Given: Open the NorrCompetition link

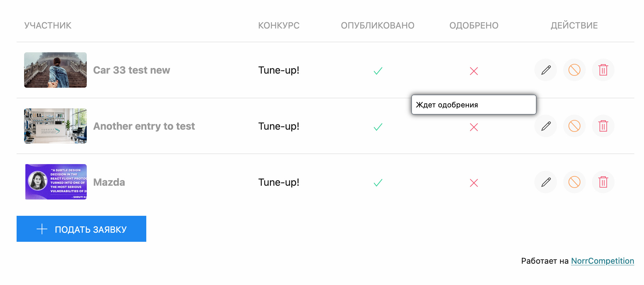Looking at the screenshot, I should [x=602, y=261].
